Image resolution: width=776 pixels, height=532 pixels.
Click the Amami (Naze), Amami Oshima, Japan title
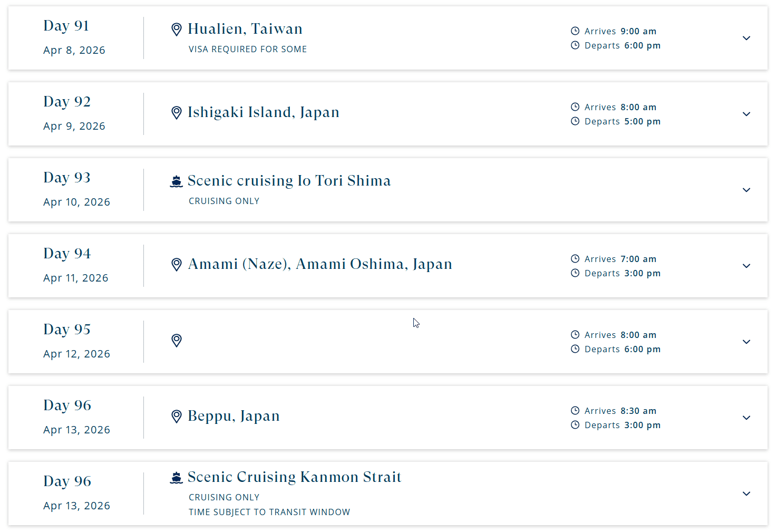[320, 264]
